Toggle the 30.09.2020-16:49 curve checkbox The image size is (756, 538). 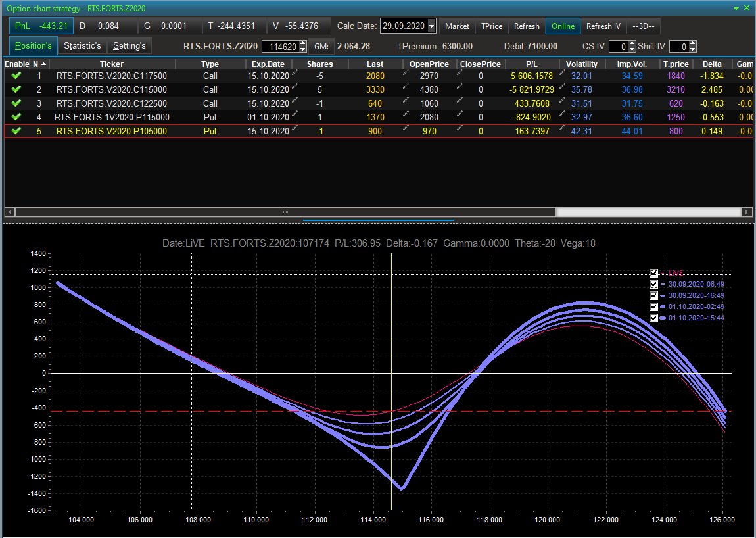click(653, 295)
